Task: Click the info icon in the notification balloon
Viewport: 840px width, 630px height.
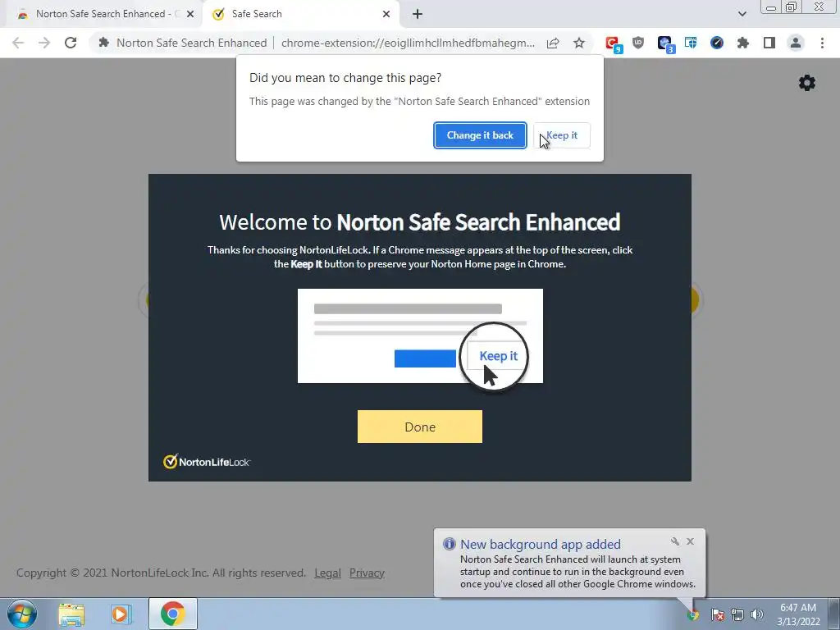Action: click(x=449, y=545)
